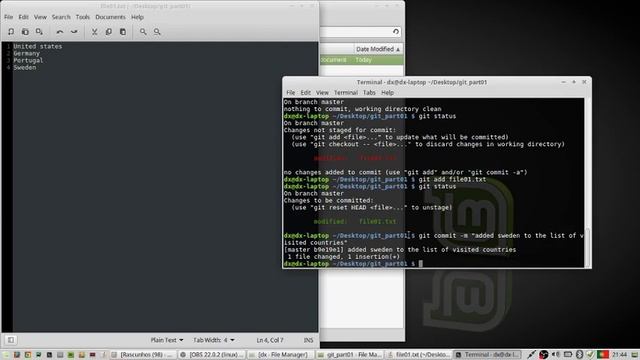This screenshot has width=640, height=360.
Task: Click the volume speaker icon in system tray
Action: click(555, 354)
